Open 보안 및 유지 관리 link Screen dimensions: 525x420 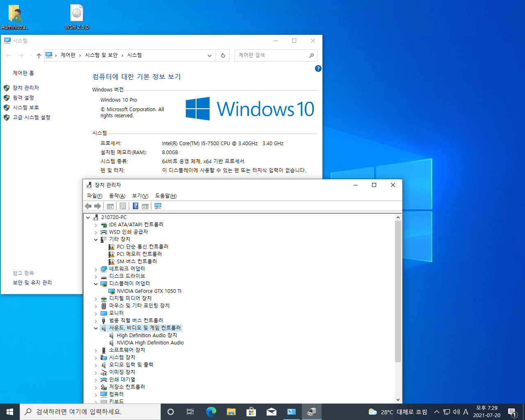(32, 283)
